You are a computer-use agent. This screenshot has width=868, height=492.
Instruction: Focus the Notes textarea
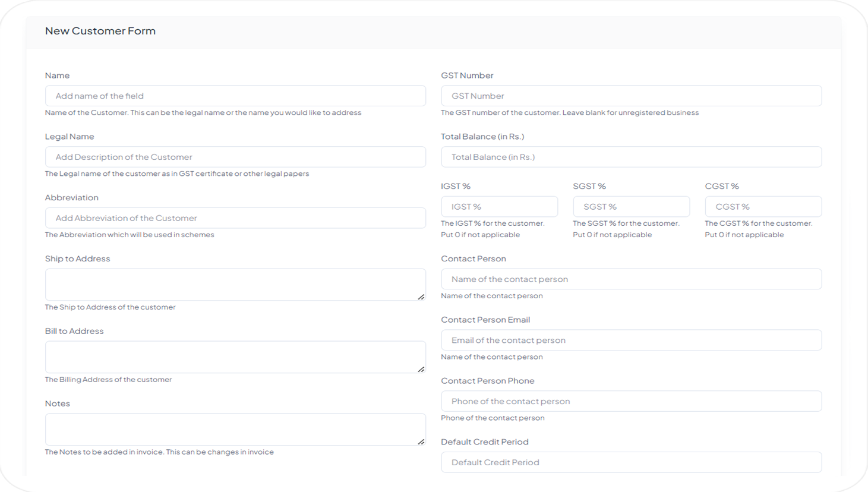point(232,430)
